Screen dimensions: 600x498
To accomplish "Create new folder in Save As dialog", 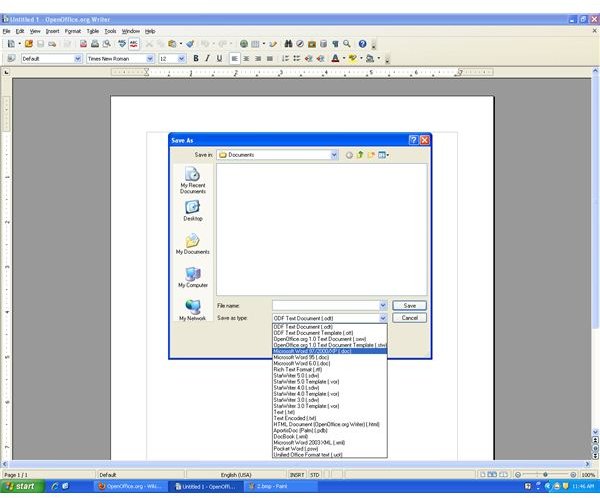I will (371, 155).
